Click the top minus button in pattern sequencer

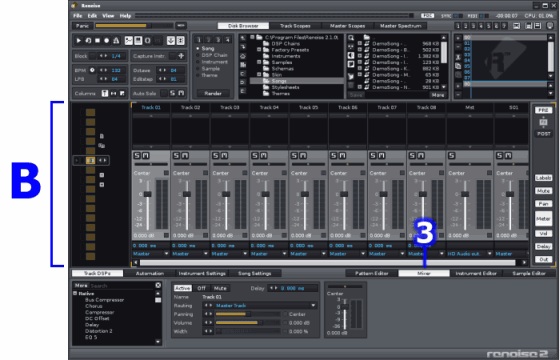(x=458, y=47)
